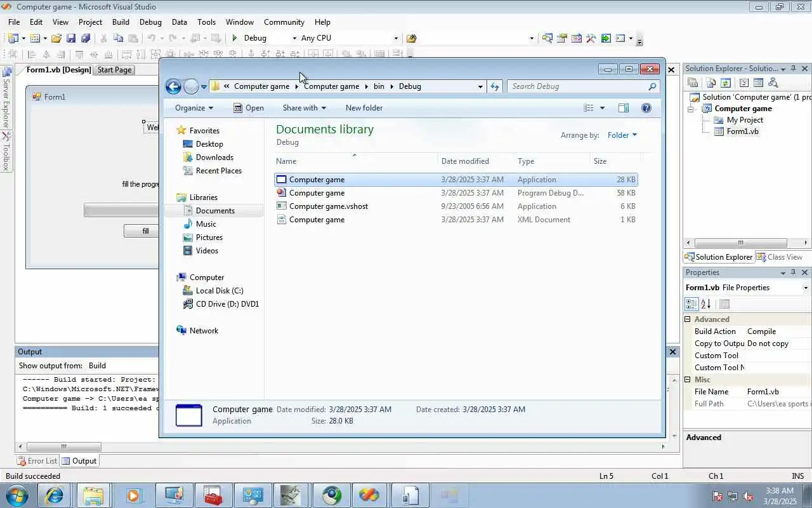Click the Properties icon in Solution Explorer toolbar
This screenshot has width=812, height=508.
[x=693, y=83]
